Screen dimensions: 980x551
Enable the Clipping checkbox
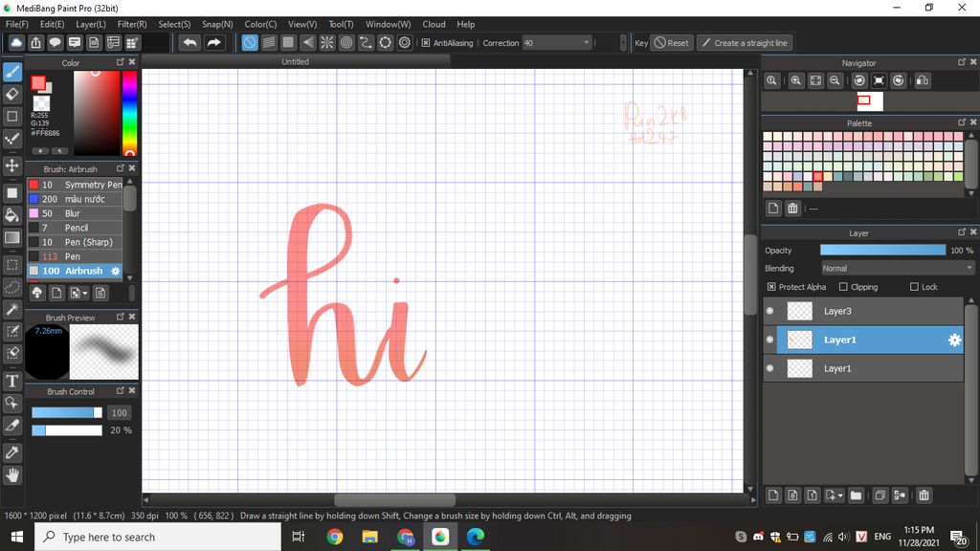[843, 287]
